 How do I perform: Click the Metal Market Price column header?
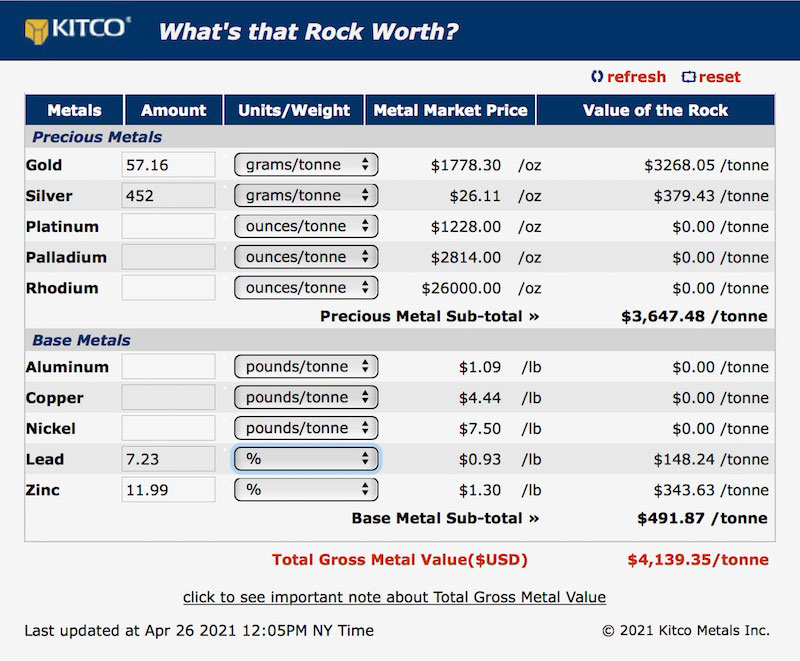[x=450, y=110]
